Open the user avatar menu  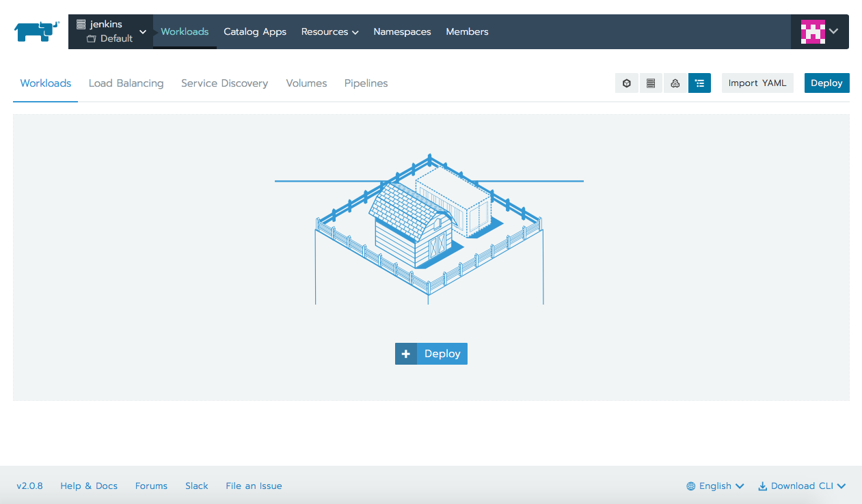point(820,31)
